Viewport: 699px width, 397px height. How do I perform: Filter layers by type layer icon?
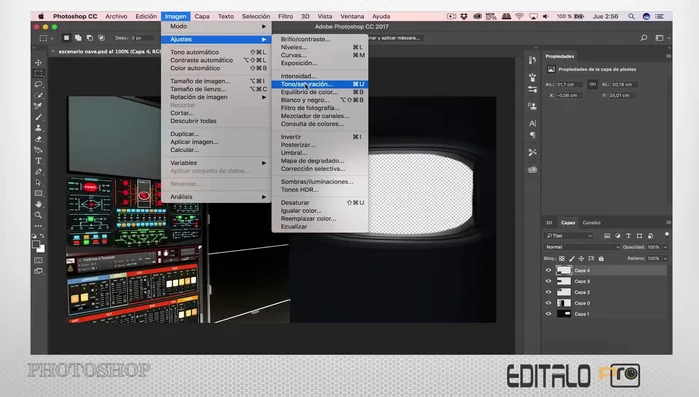pyautogui.click(x=628, y=236)
